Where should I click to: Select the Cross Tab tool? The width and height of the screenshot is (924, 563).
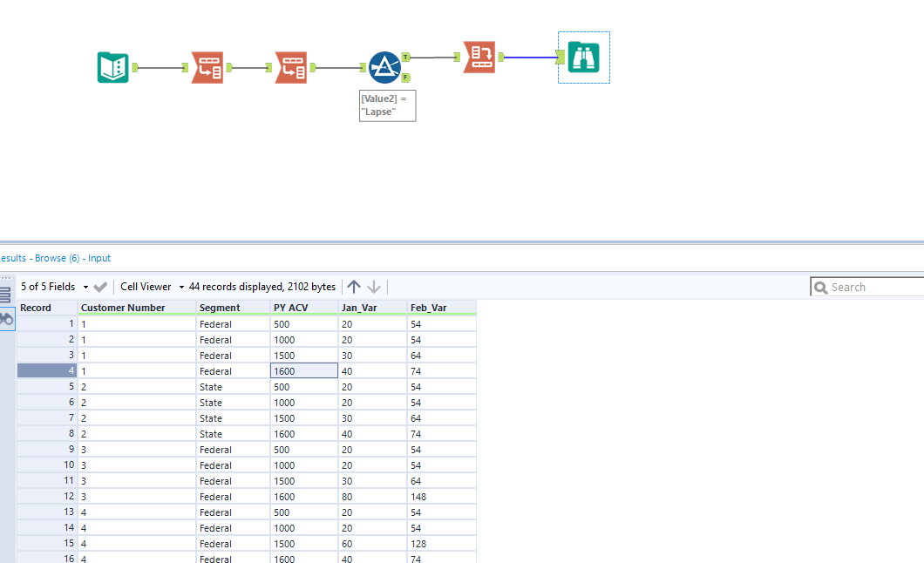(x=479, y=56)
